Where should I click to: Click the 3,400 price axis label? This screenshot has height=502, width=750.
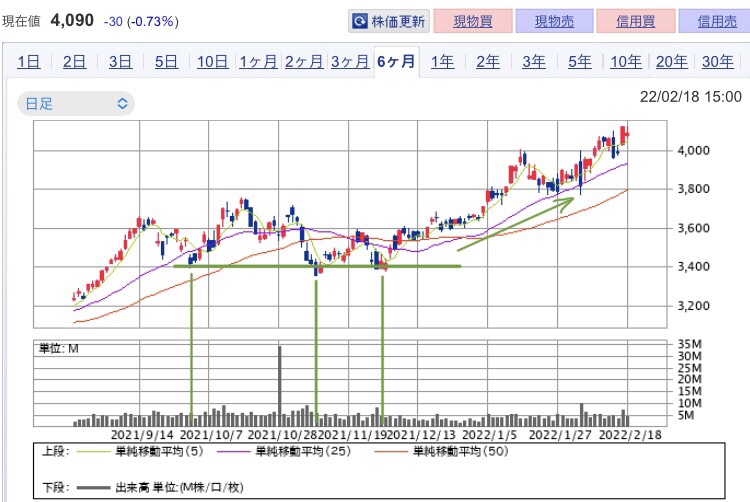[x=693, y=266]
